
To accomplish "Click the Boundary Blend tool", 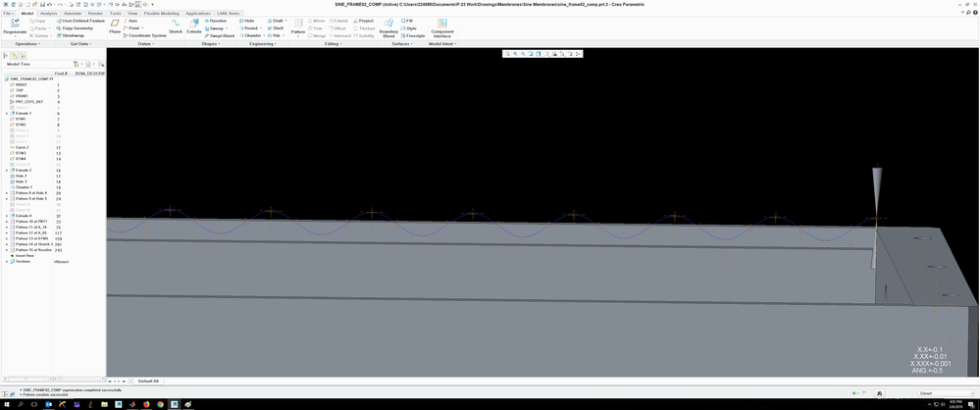I will tap(388, 27).
